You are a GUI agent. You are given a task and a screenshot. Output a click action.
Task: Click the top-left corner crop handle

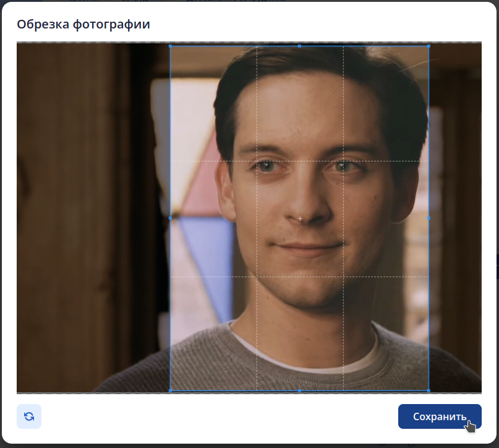[170, 46]
